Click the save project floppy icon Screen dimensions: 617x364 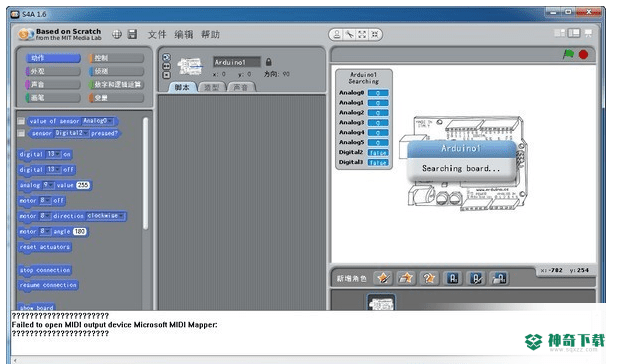click(133, 34)
